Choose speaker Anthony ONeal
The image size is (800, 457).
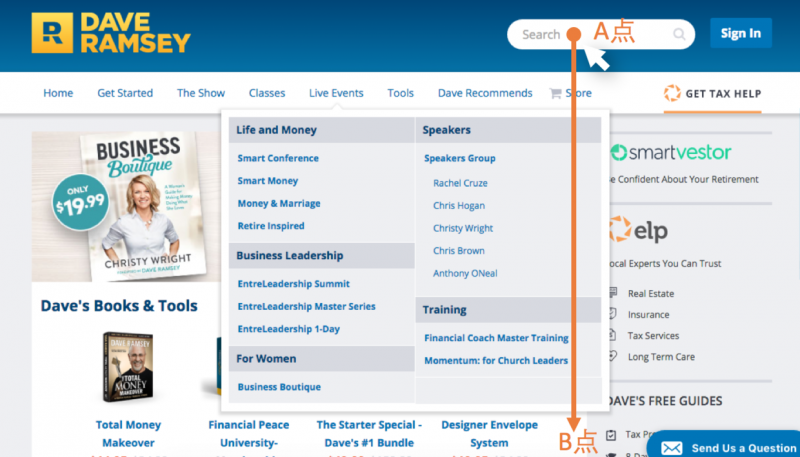(465, 273)
